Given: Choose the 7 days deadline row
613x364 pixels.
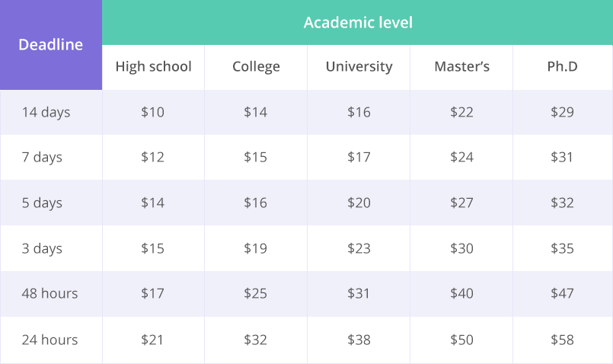Looking at the screenshot, I should pos(43,158).
